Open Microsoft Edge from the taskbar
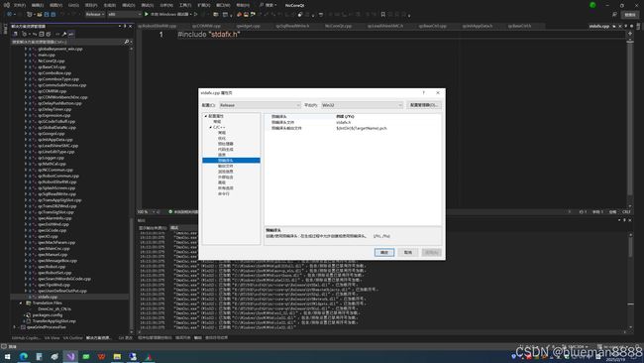This screenshot has height=363, width=644. (24, 356)
